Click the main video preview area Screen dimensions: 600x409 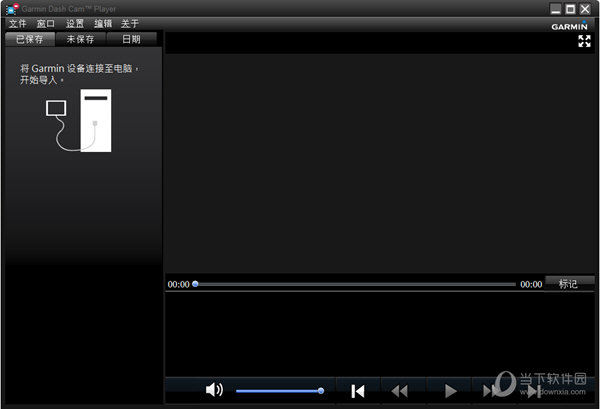[x=380, y=163]
